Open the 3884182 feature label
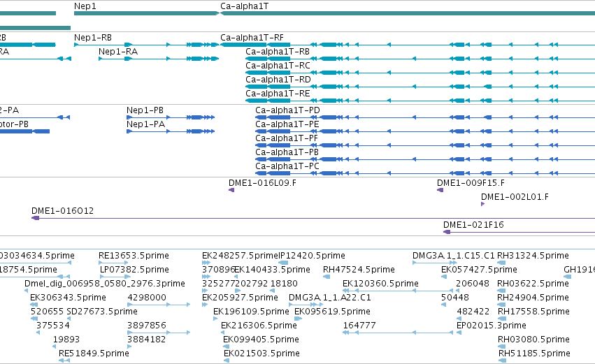 [146, 340]
